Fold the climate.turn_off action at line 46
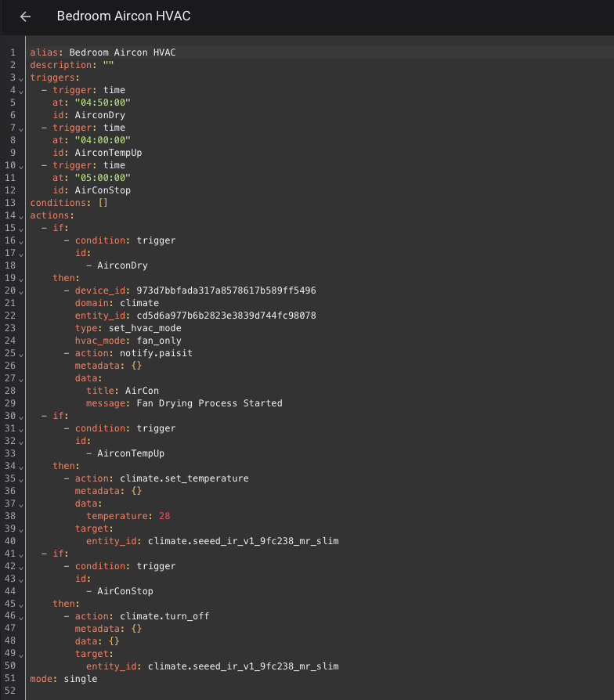614x700 pixels. tap(21, 618)
